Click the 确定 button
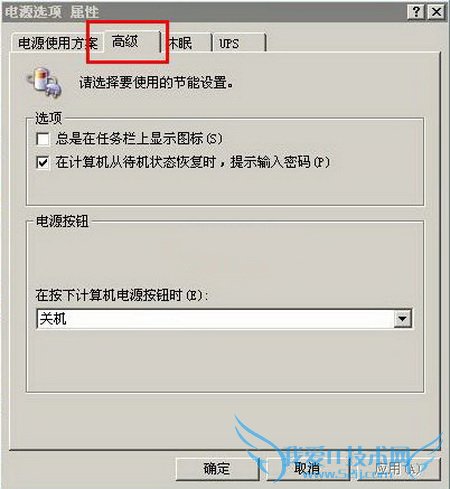 click(217, 468)
